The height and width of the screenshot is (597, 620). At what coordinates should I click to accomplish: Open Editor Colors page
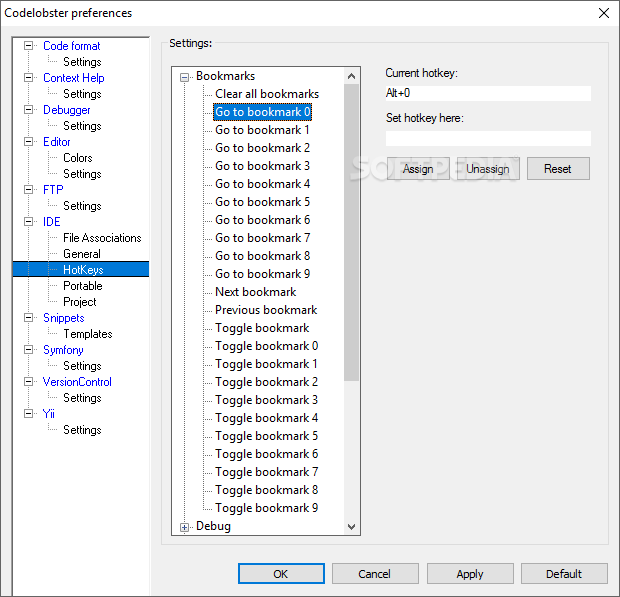coord(78,158)
